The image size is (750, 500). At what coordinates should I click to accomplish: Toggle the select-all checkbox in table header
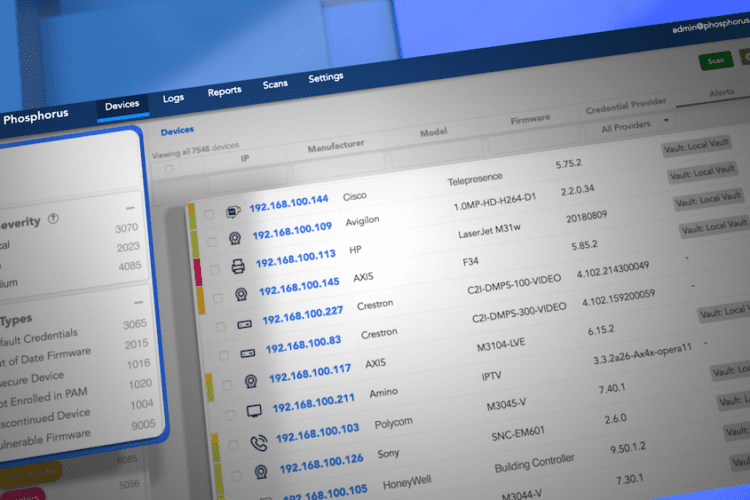(168, 170)
